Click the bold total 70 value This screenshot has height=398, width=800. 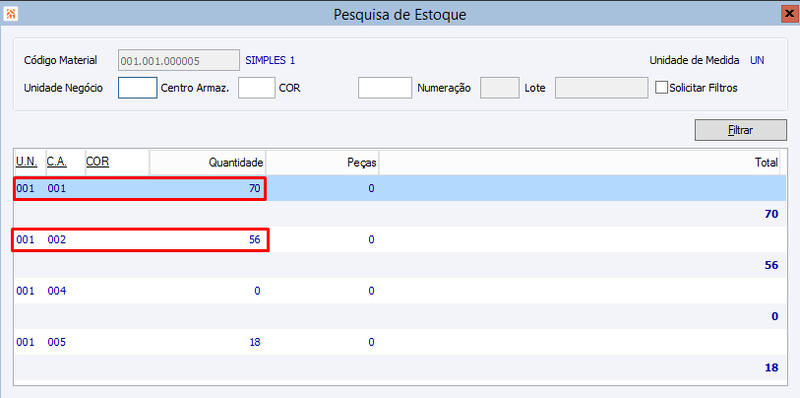click(771, 214)
